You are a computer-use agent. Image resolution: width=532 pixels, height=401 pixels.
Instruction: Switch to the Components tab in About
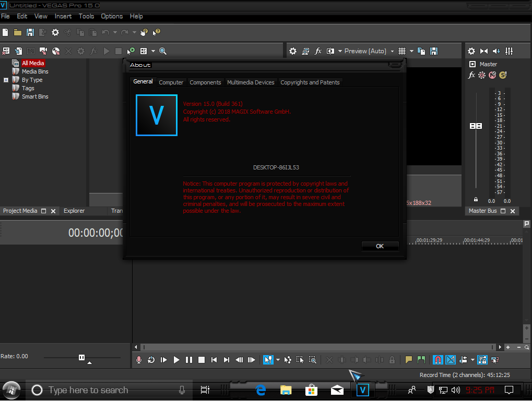pyautogui.click(x=205, y=82)
